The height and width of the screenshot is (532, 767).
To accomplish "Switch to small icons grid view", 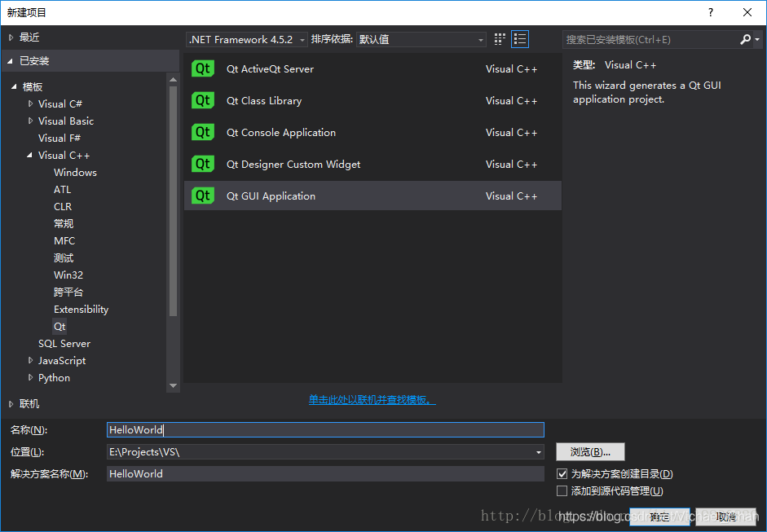I will pos(500,39).
